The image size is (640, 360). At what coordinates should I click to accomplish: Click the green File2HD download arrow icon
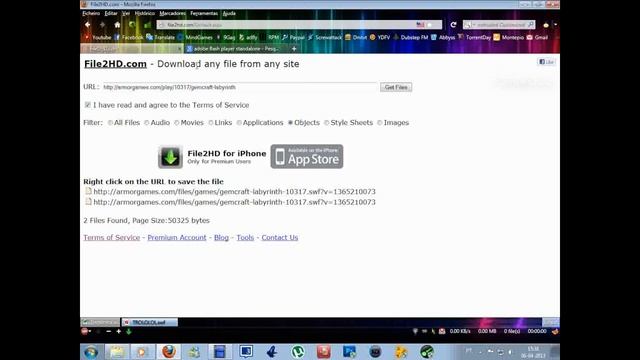pyautogui.click(x=170, y=157)
